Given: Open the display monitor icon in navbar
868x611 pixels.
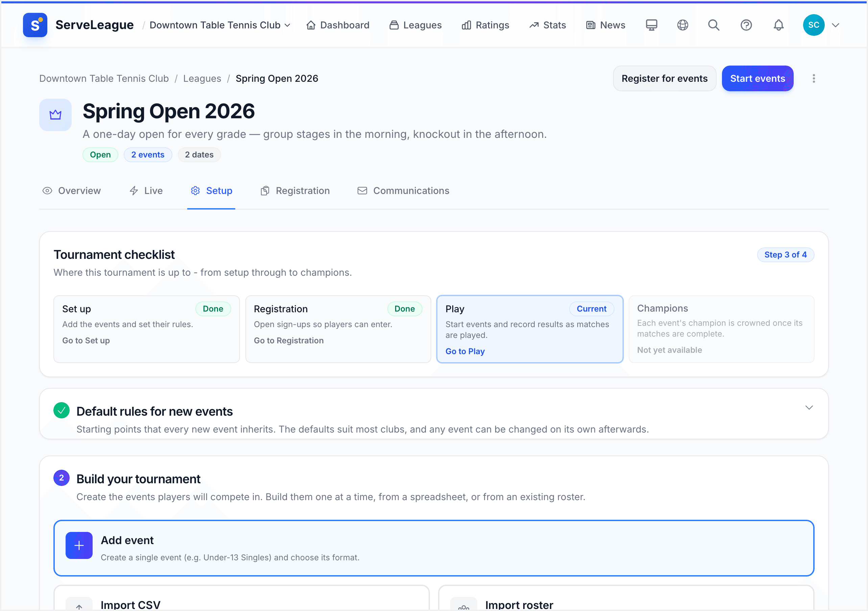Looking at the screenshot, I should (651, 25).
